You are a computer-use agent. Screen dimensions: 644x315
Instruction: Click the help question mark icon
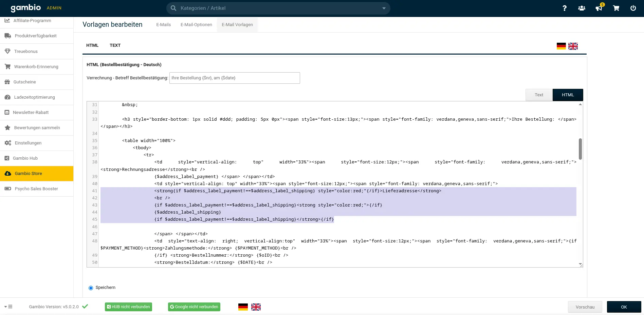click(x=564, y=8)
